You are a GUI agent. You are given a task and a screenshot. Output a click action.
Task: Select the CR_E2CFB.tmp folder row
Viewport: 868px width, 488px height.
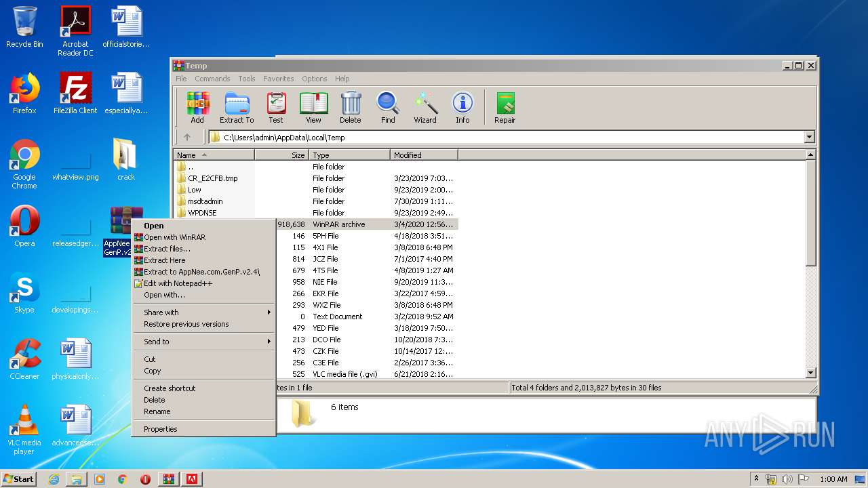click(316, 178)
